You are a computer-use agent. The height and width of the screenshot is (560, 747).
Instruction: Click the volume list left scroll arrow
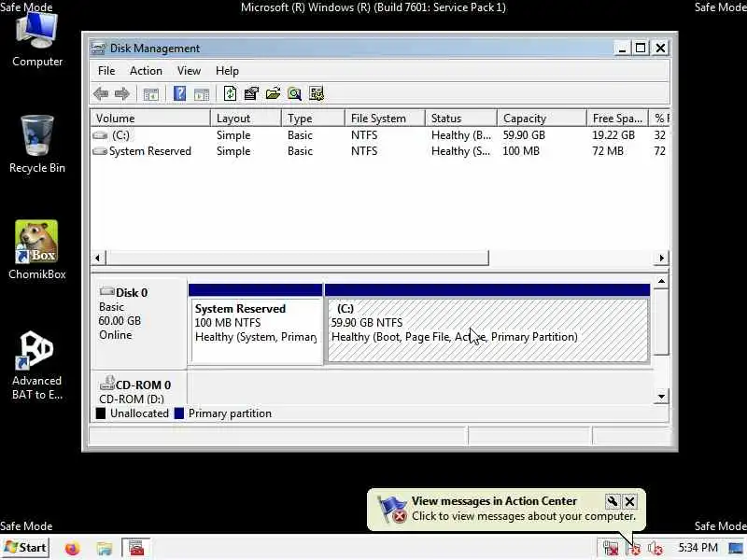(98, 259)
